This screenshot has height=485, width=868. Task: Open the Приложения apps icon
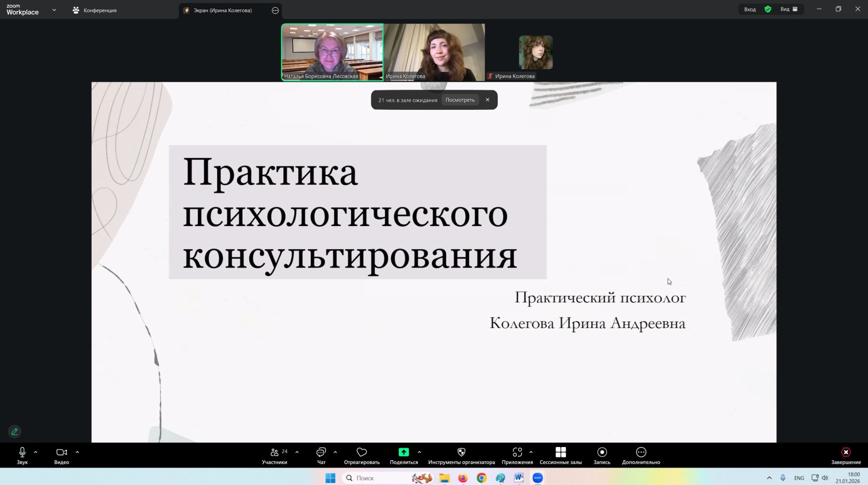pyautogui.click(x=517, y=452)
